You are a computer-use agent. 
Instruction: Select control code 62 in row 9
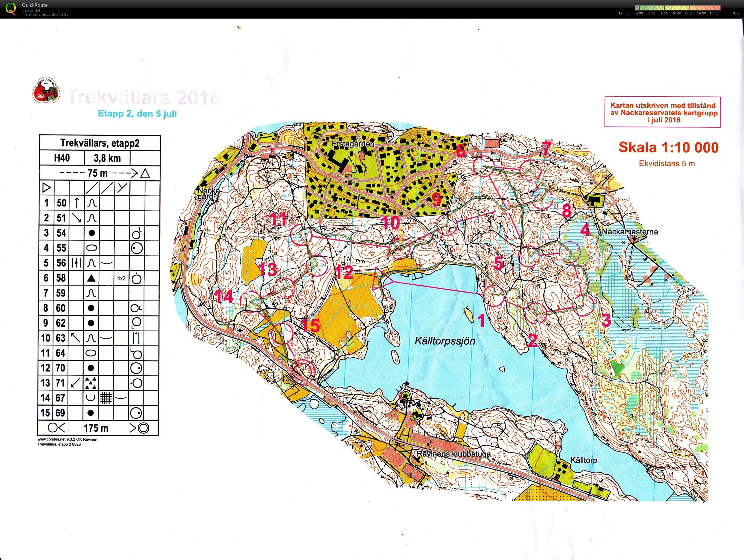pos(61,323)
